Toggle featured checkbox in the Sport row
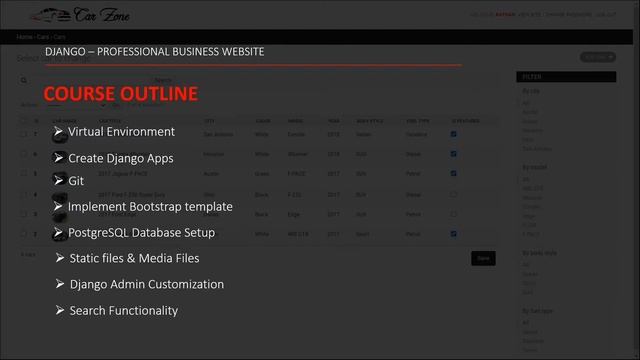Viewport: 640px width, 360px height. tap(453, 234)
